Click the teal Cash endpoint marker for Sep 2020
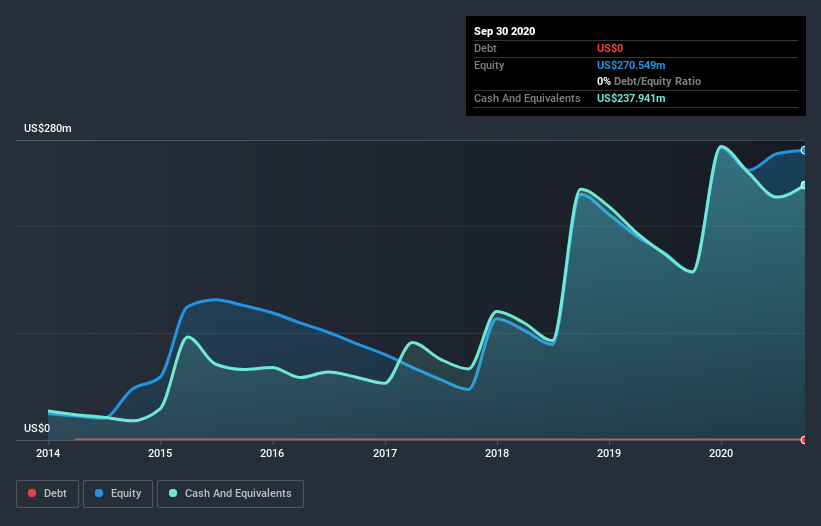821x526 pixels. (804, 185)
